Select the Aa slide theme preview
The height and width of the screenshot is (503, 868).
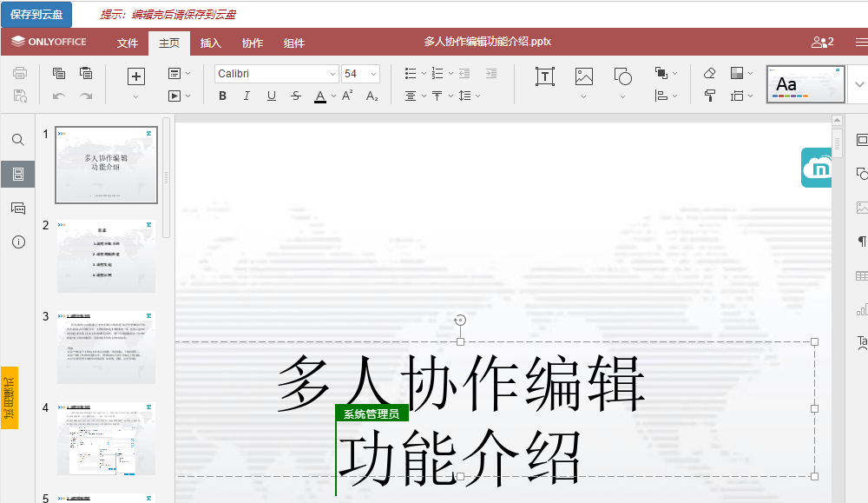pyautogui.click(x=806, y=84)
